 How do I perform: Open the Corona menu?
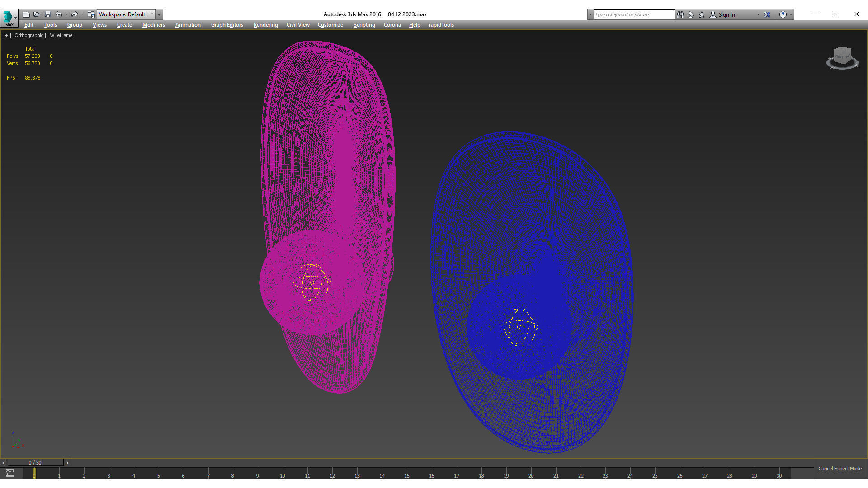click(392, 25)
